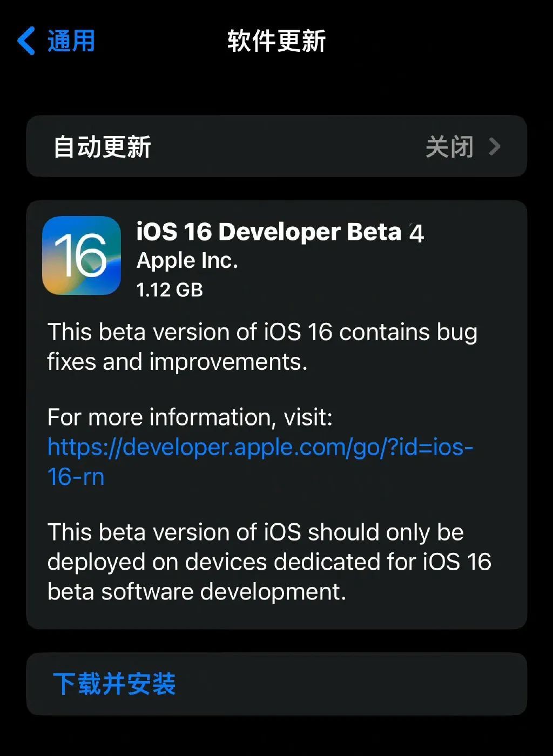Go back via the 通用 label
This screenshot has width=553, height=756.
(x=71, y=41)
